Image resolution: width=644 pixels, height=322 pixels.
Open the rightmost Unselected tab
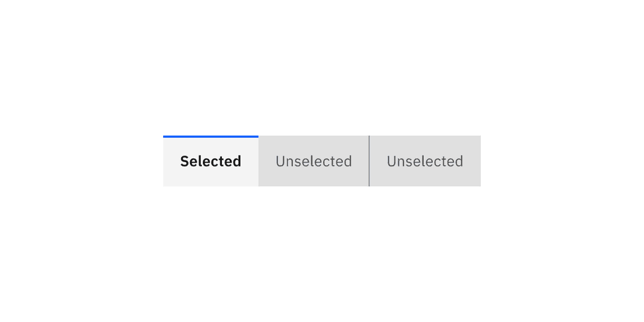pyautogui.click(x=425, y=161)
